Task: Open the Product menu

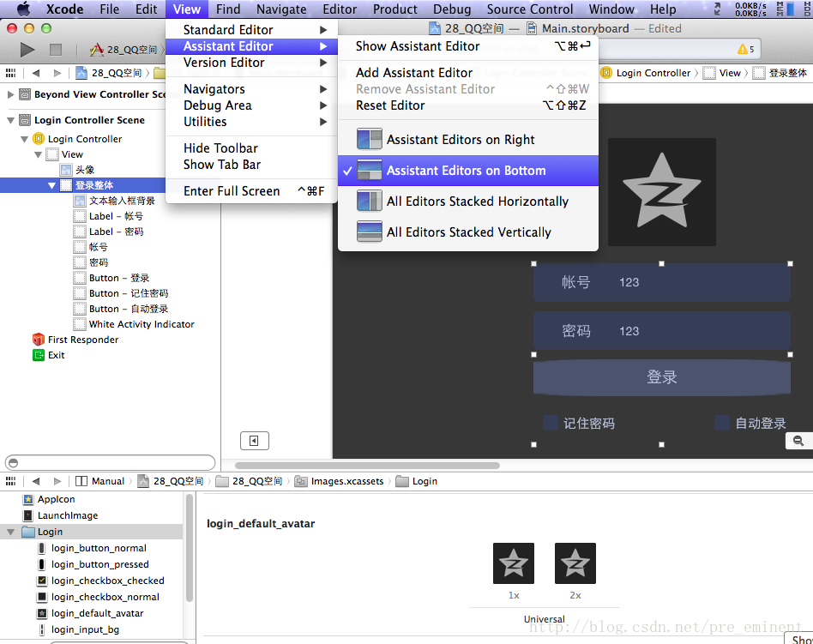Action: point(395,9)
